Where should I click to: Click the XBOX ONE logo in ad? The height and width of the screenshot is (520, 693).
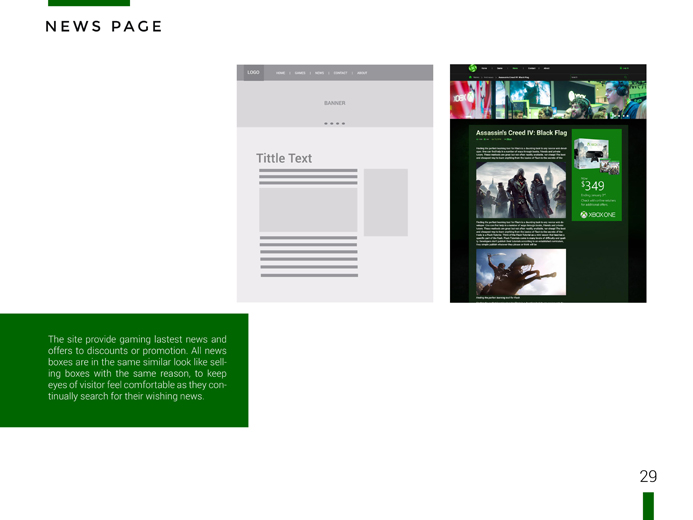tap(598, 215)
